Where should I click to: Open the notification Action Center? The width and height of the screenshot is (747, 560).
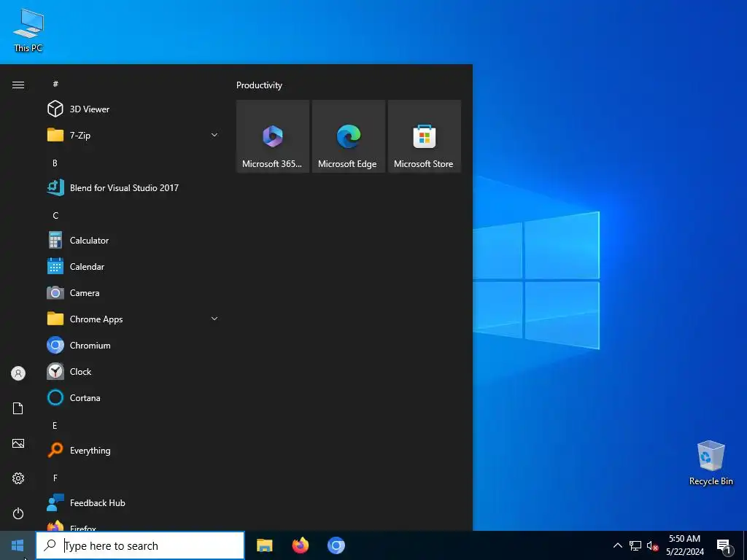pyautogui.click(x=724, y=545)
